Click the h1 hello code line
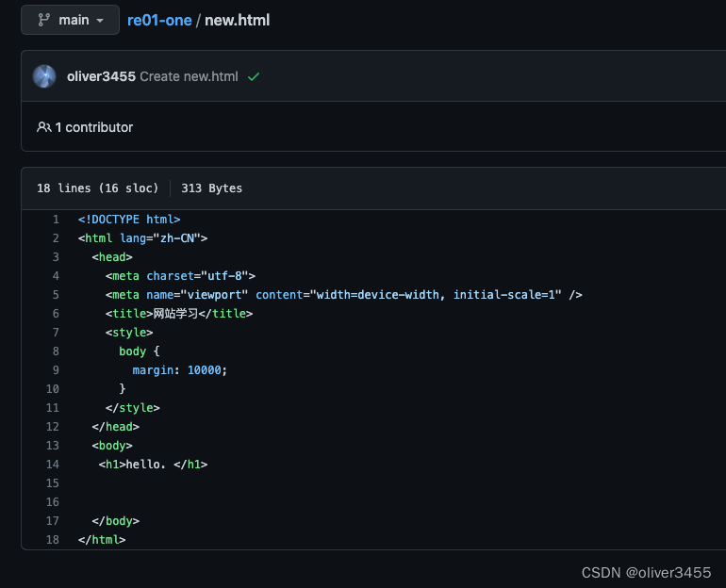This screenshot has width=726, height=588. coord(153,465)
